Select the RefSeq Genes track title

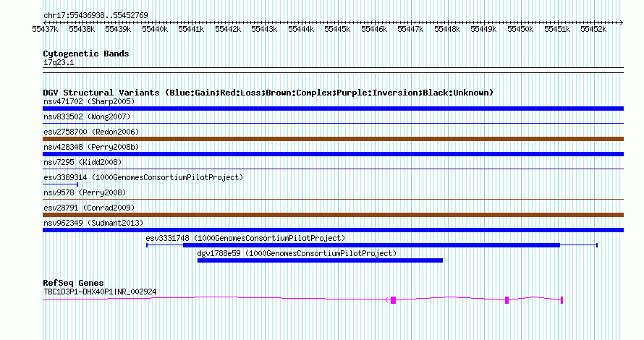73,283
